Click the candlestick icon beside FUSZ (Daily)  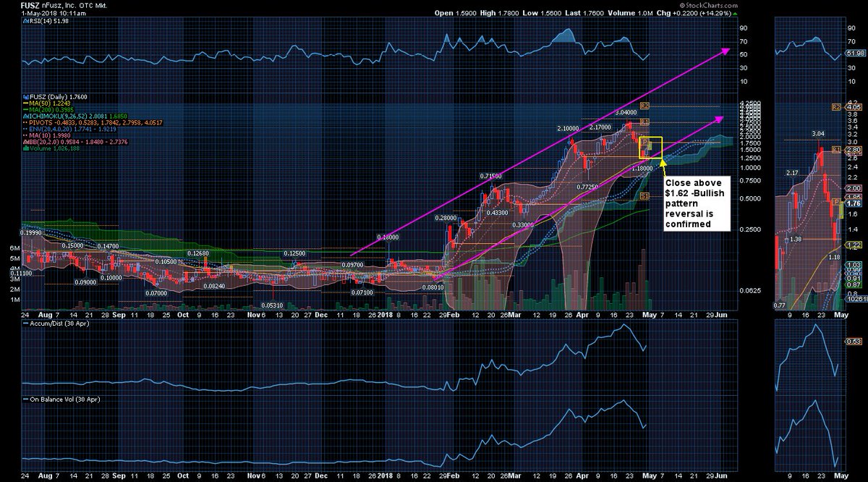point(25,96)
